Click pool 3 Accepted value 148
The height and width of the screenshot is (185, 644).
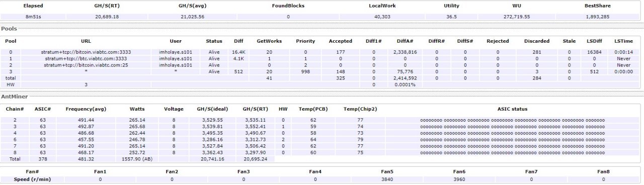(340, 71)
